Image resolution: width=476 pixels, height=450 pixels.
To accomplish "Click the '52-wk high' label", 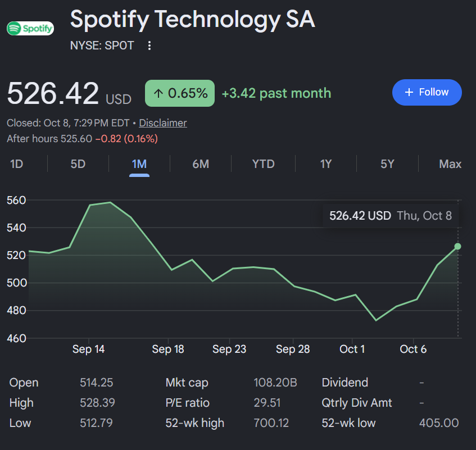I will 194,423.
